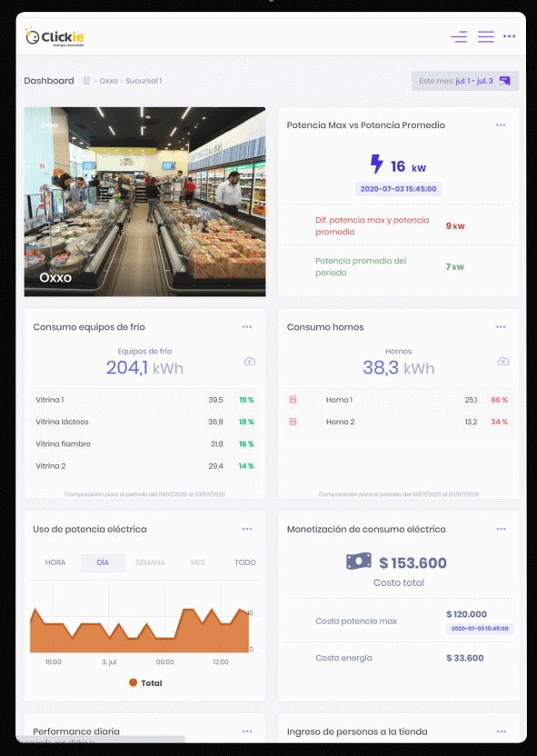
Task: Go to Dashboard breadcrumb title
Action: (x=49, y=81)
